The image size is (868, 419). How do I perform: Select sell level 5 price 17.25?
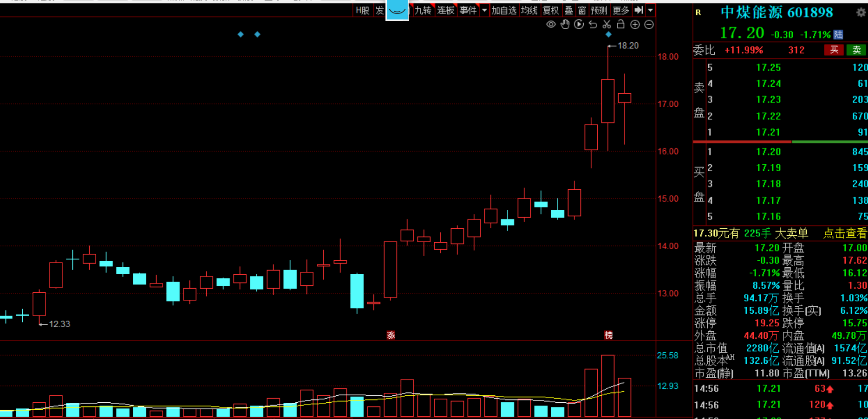click(x=768, y=68)
